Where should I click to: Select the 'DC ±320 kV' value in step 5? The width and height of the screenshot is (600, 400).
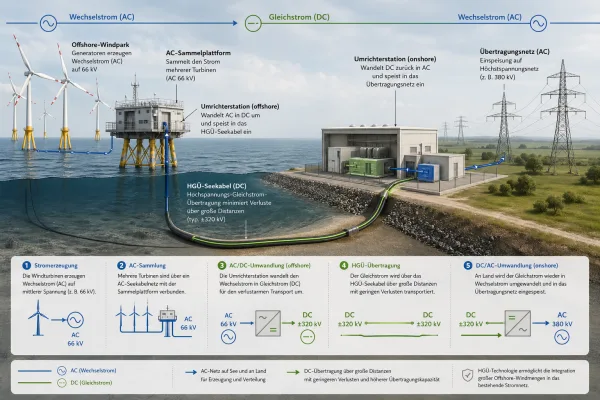pyautogui.click(x=471, y=319)
